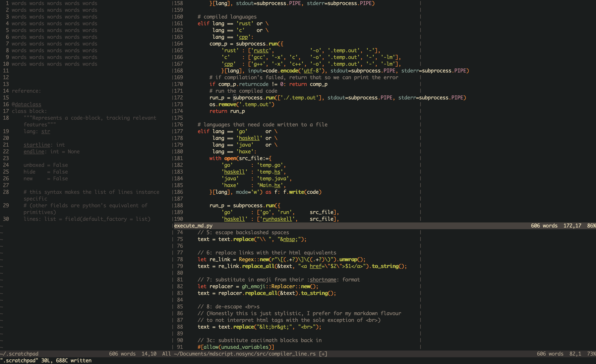Click the '// 8: de-escape <br>s' comment

(x=228, y=306)
